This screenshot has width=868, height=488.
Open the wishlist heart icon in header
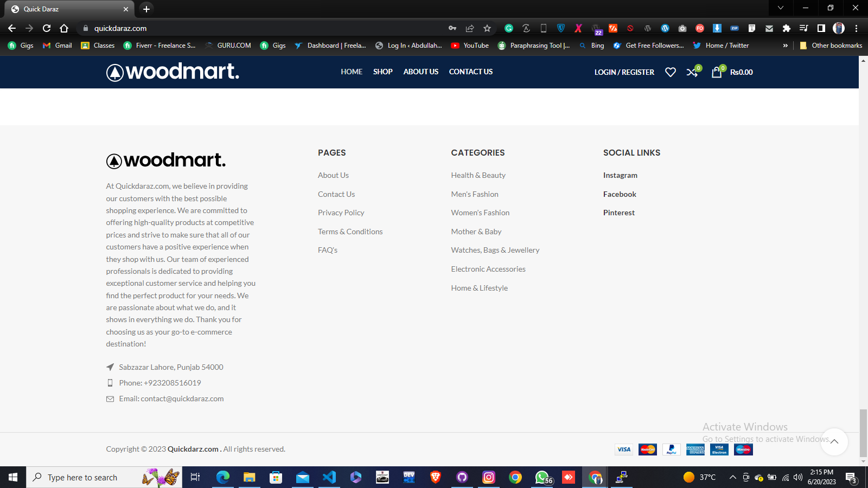coord(671,72)
